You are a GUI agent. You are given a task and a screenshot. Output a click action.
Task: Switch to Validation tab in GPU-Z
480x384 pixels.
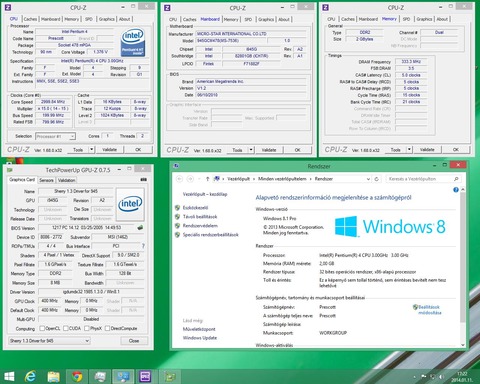point(67,180)
